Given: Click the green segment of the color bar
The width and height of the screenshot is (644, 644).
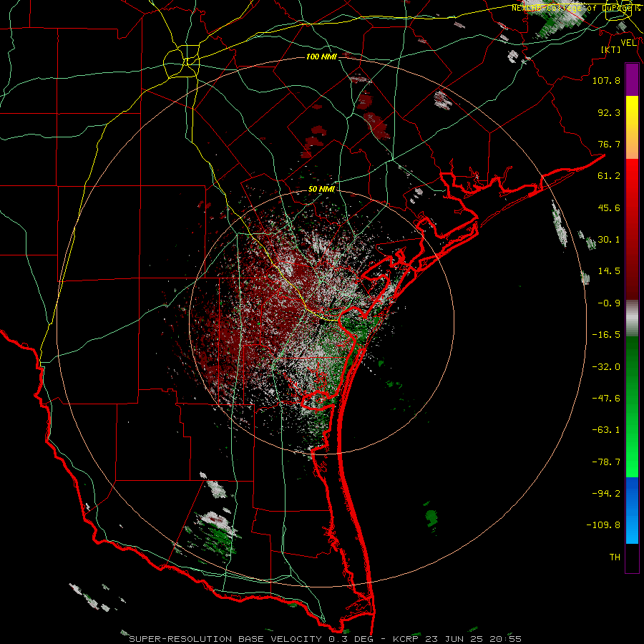Looking at the screenshot, I should [x=632, y=406].
